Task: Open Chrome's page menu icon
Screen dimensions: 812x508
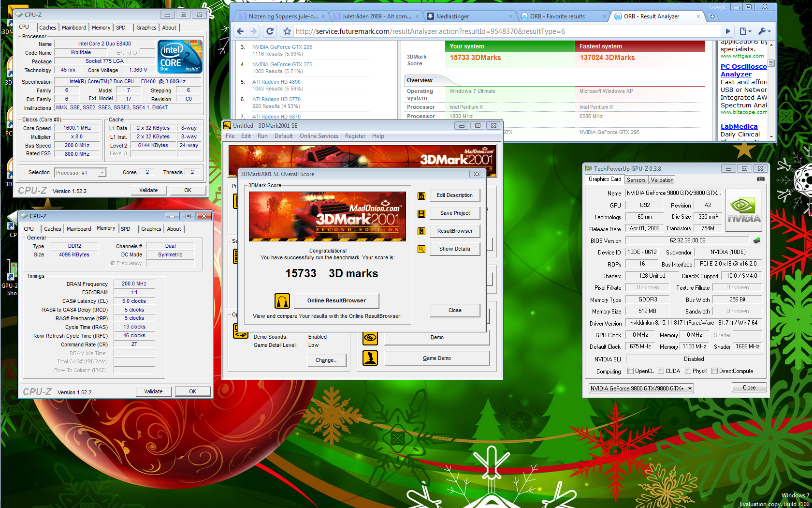Action: [x=745, y=31]
